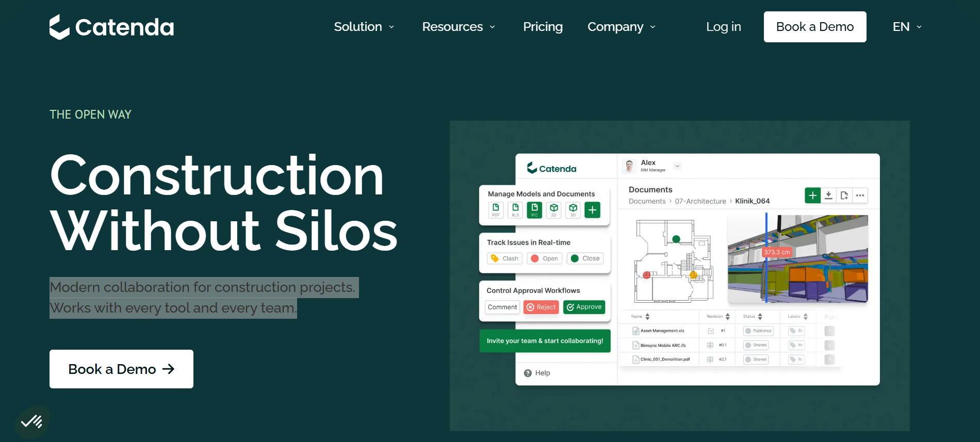
Task: Click the red issue marker on floor plan
Action: [647, 275]
